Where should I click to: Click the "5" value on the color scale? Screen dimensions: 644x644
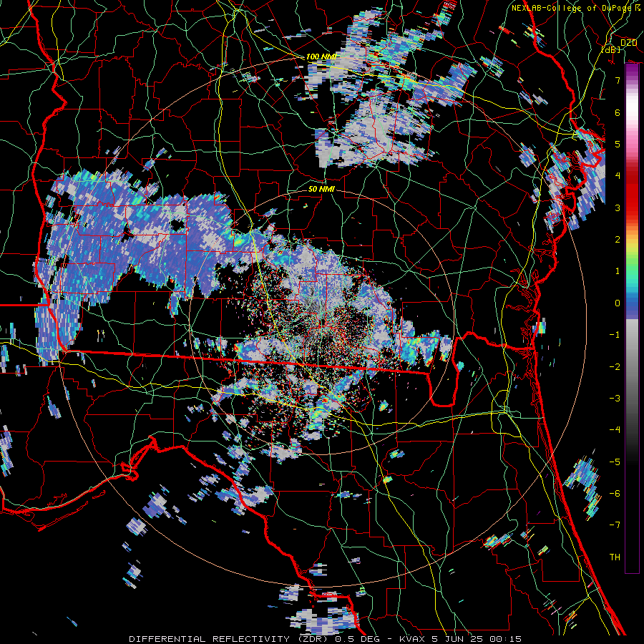pos(618,144)
